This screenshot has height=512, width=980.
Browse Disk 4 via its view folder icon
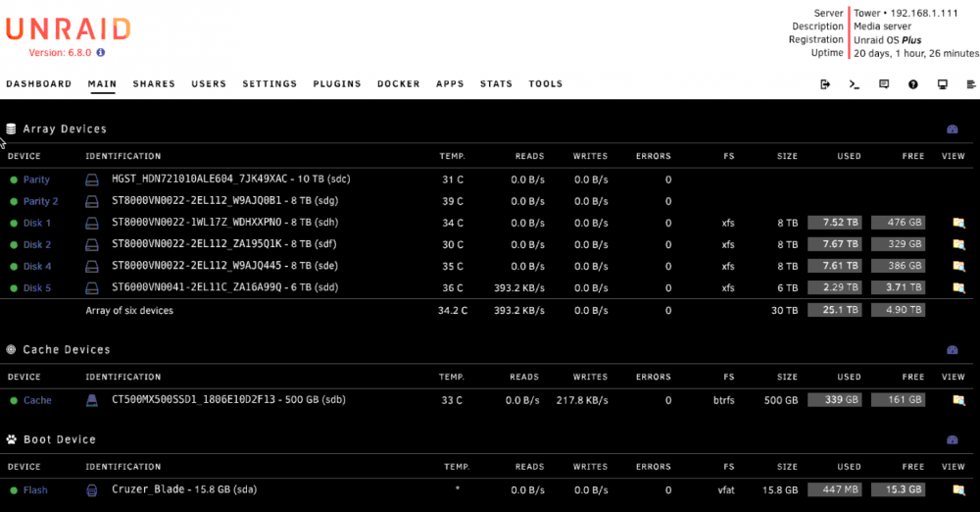click(958, 266)
